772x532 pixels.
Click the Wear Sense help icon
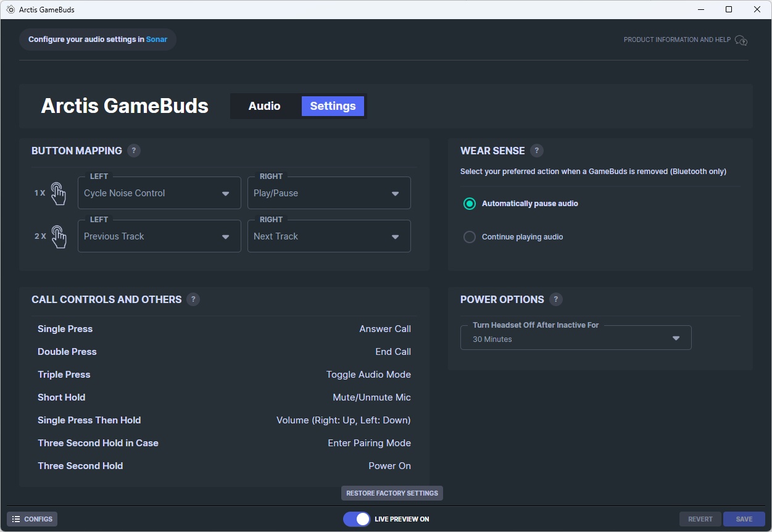(x=537, y=151)
